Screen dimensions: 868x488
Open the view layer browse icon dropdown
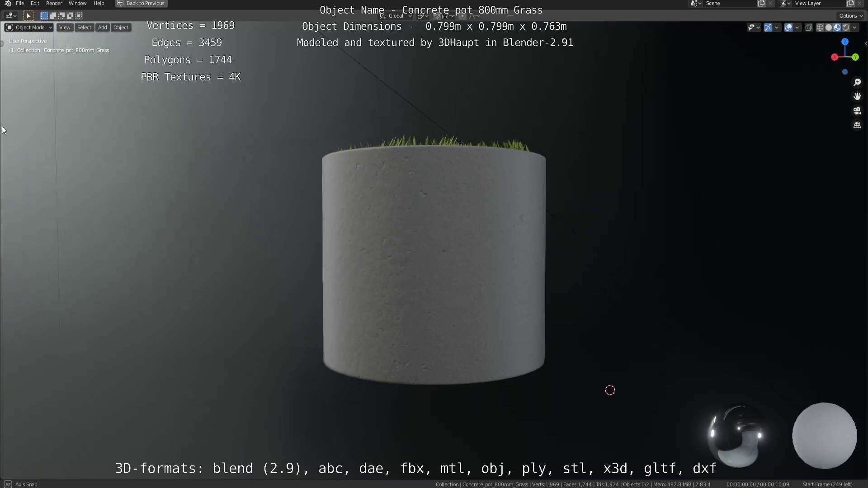tap(785, 3)
